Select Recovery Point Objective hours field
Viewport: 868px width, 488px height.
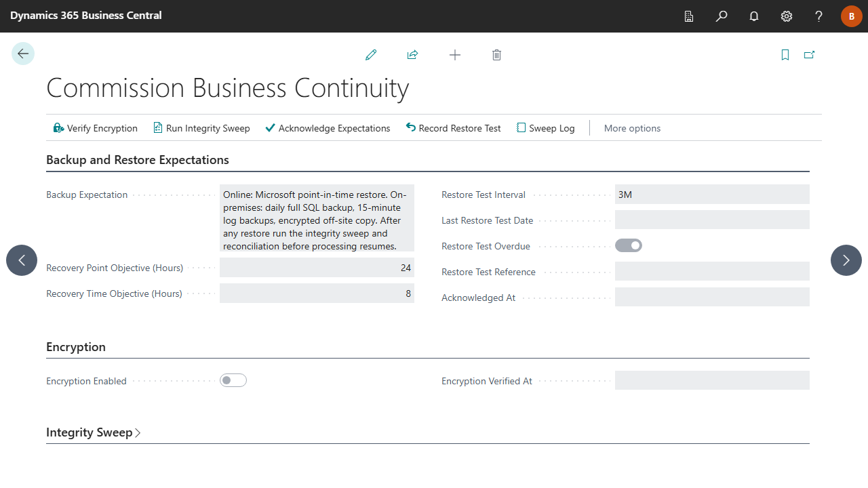pyautogui.click(x=317, y=268)
